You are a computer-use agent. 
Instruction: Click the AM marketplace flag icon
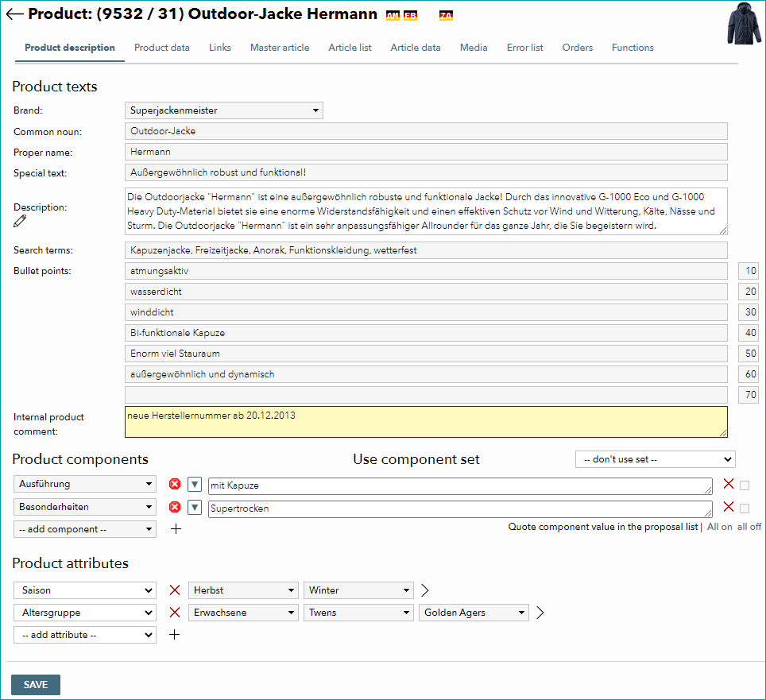coord(393,16)
